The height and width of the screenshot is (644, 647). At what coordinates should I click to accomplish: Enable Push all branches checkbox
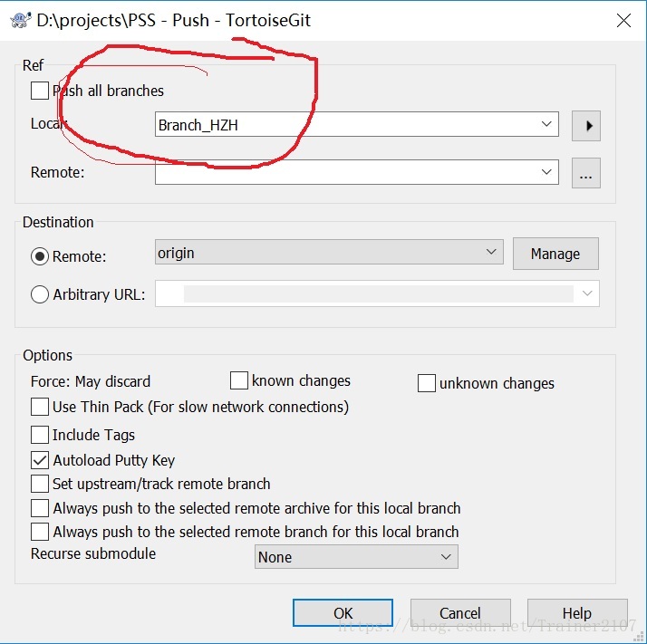point(40,91)
